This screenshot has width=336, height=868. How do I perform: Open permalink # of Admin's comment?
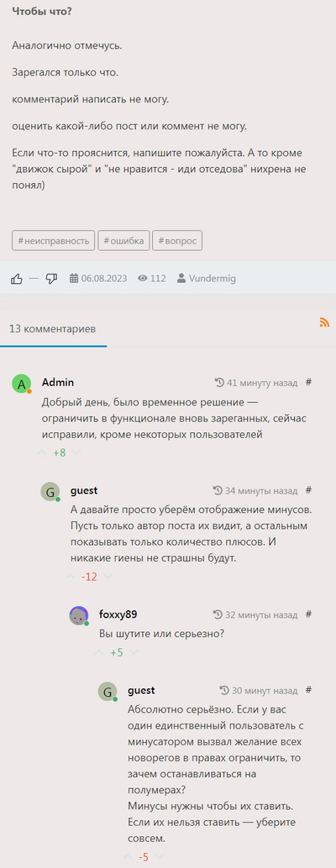point(309,382)
